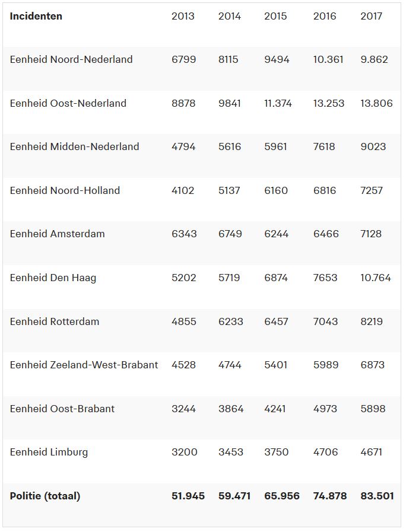Click the Eenheid Zeeland-West-Brabant row label
Viewport: 406px width, 532px height.
[84, 365]
